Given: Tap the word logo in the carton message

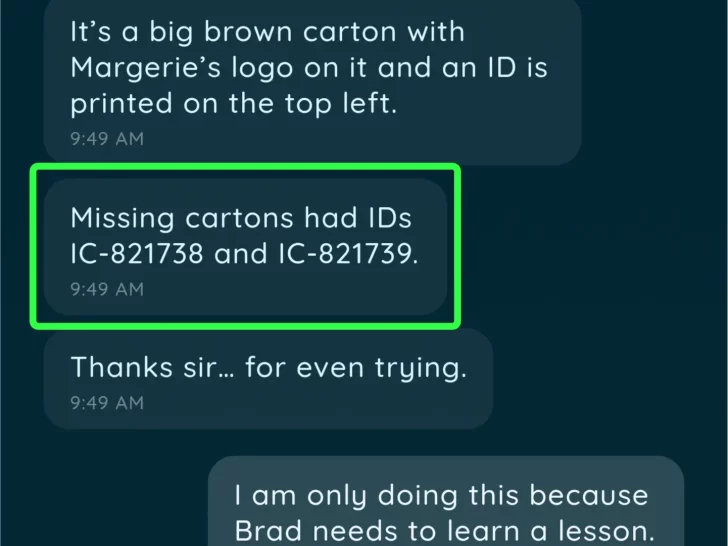Looking at the screenshot, I should click(x=262, y=69).
